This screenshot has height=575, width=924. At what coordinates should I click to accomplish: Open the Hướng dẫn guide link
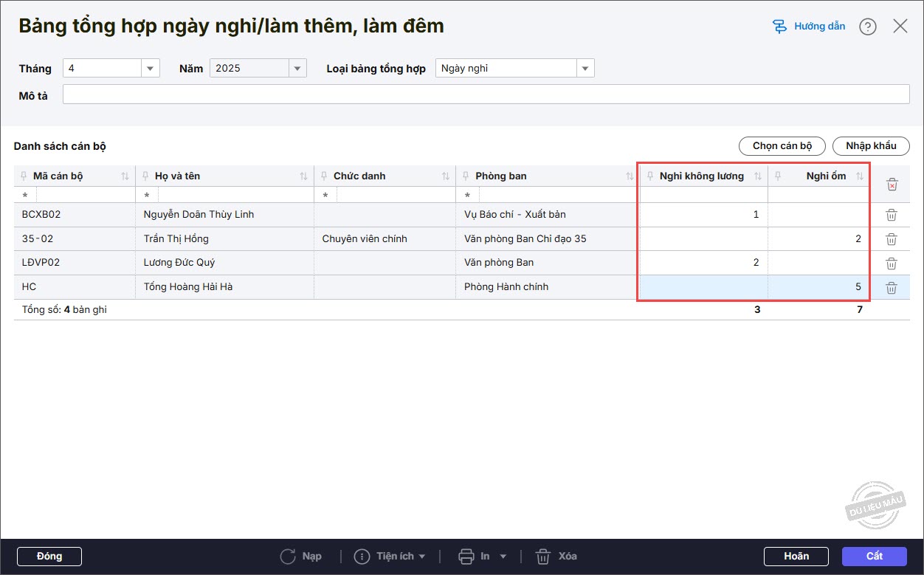[x=809, y=27]
